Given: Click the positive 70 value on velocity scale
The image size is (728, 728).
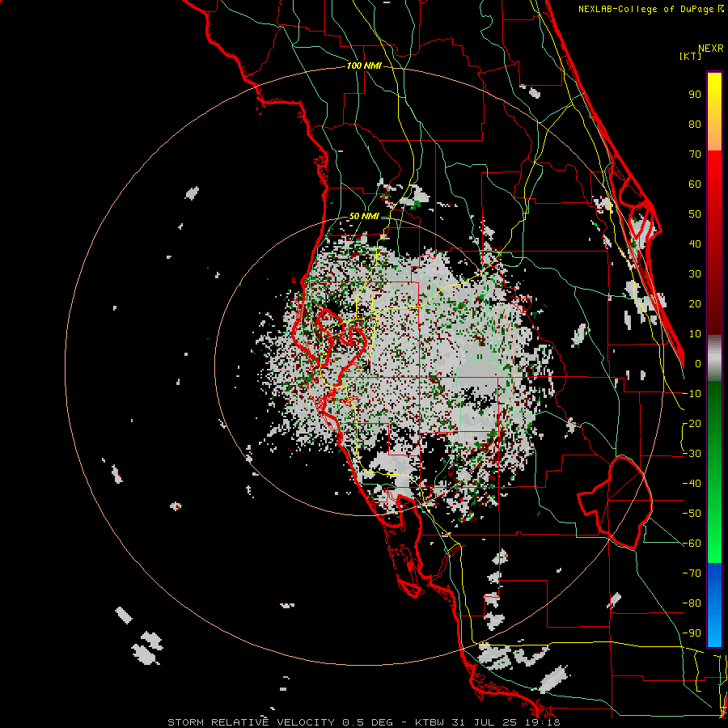Looking at the screenshot, I should pyautogui.click(x=695, y=154).
